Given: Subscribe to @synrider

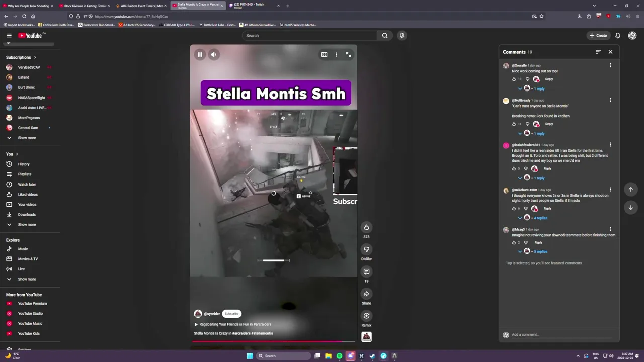Looking at the screenshot, I should [x=232, y=314].
